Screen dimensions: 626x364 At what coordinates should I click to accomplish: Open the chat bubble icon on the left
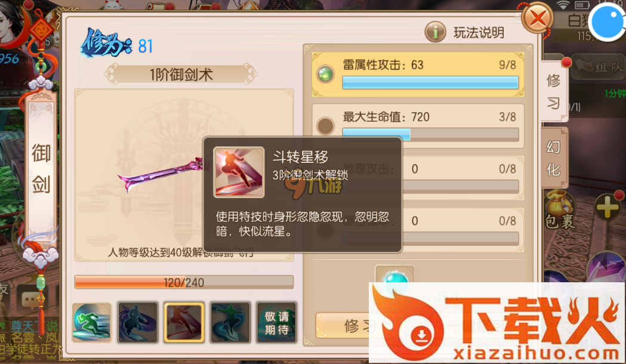[31, 298]
